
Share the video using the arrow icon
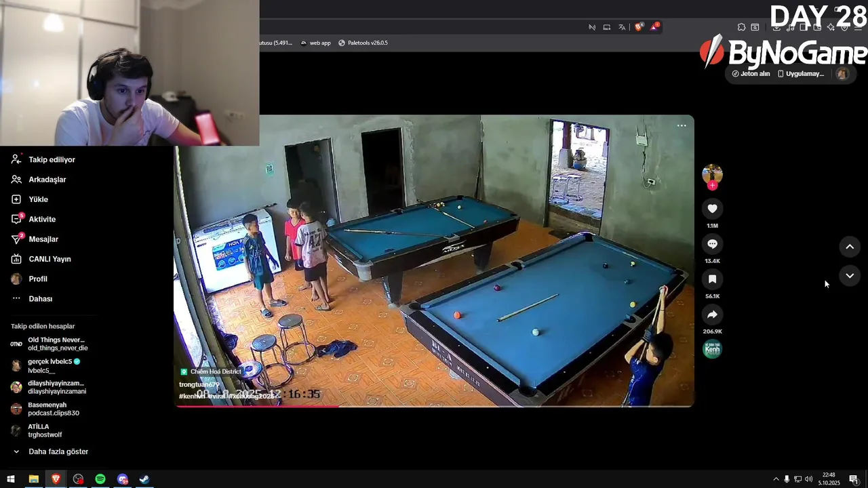coord(712,314)
